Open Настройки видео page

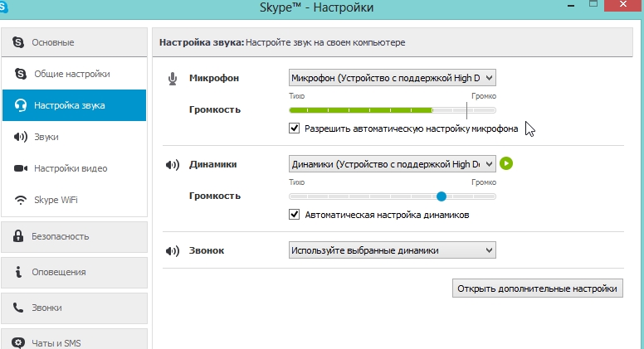coord(75,168)
